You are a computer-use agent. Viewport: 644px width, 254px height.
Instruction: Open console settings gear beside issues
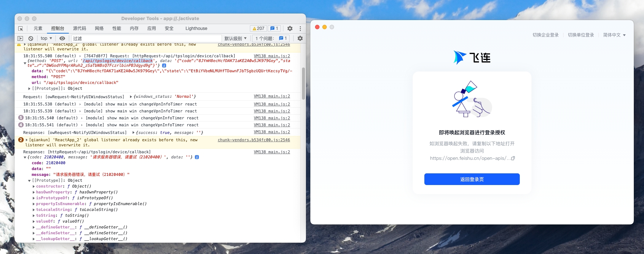[x=300, y=38]
